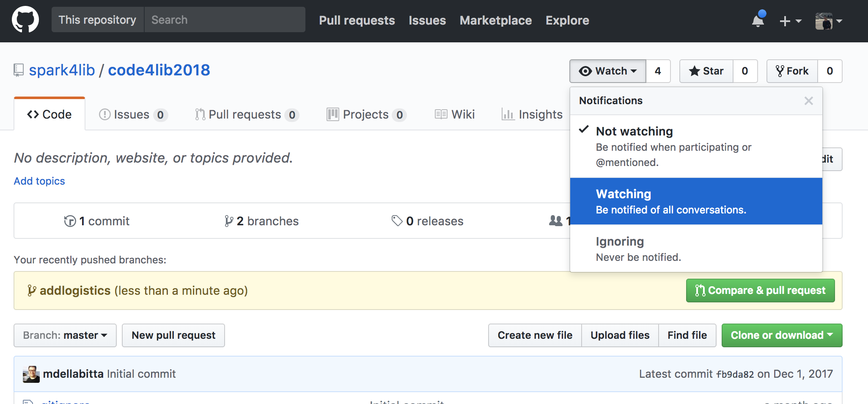Click Find file button
Screen dimensions: 868x404
click(687, 335)
